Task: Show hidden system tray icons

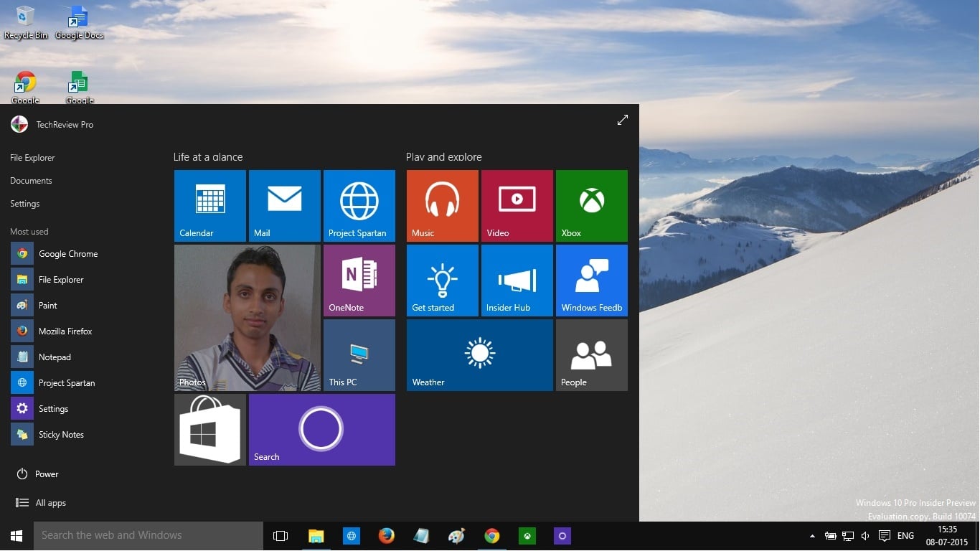Action: (812, 536)
